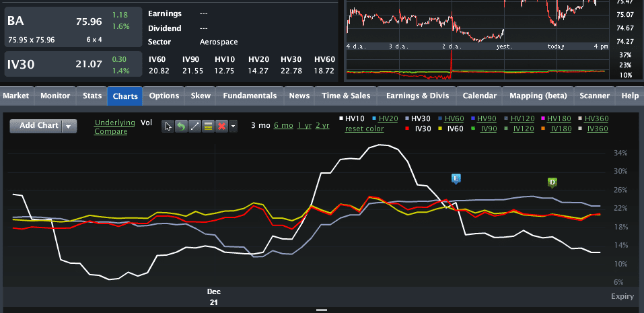Click the white HV10 color swatch
644x313 pixels.
pyautogui.click(x=341, y=118)
